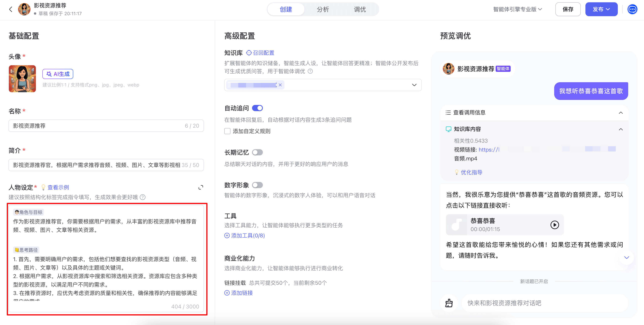This screenshot has height=325, width=644.
Task: Enable the 长期记忆 toggle
Action: (x=257, y=152)
